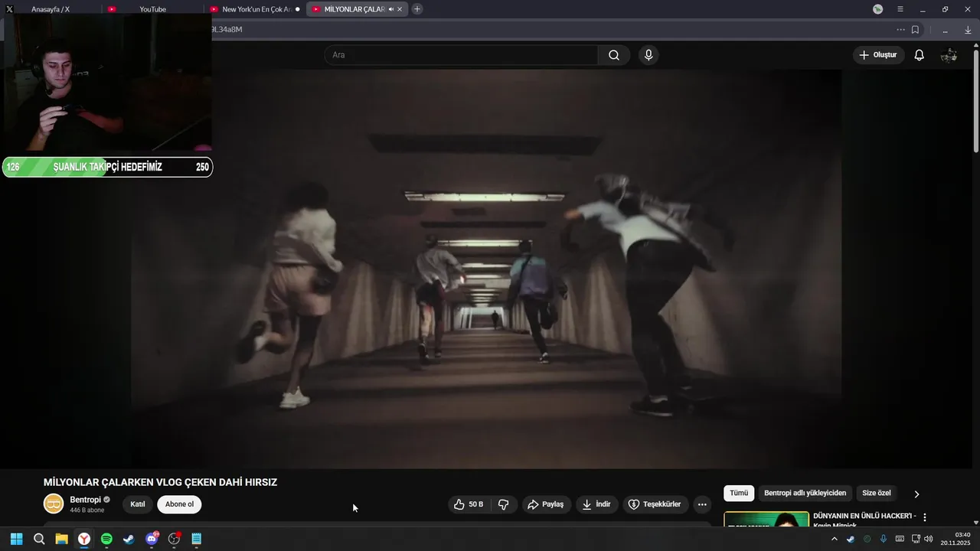
Task: Focus the Ara search field
Action: 461,55
